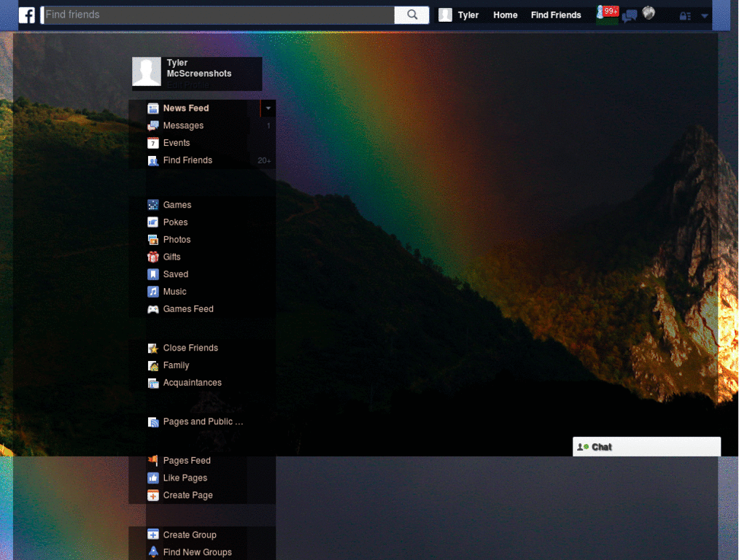Click the Find Friends search input field
Viewport: 747px width, 560px height.
215,14
